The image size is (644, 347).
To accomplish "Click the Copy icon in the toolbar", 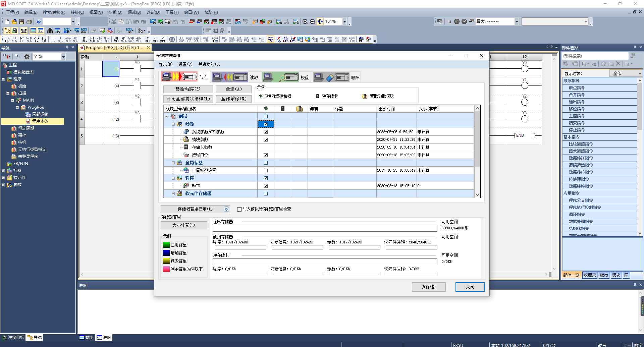I will point(121,21).
